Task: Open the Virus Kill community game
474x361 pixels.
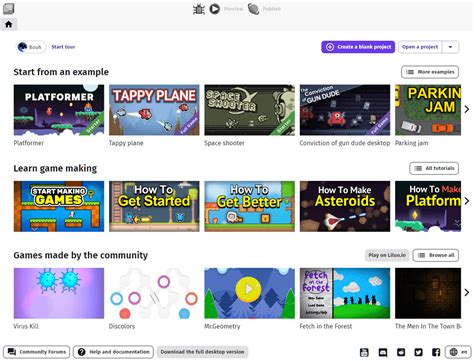Action: (x=59, y=293)
